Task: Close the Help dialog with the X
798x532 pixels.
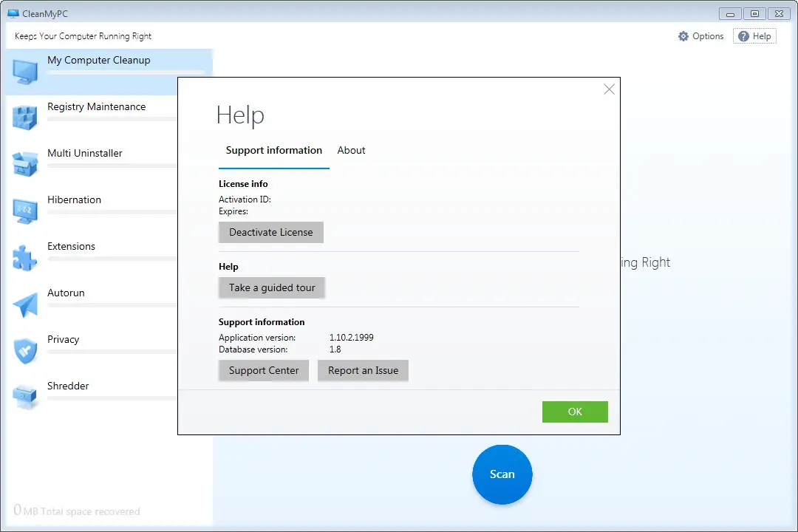Action: tap(609, 89)
